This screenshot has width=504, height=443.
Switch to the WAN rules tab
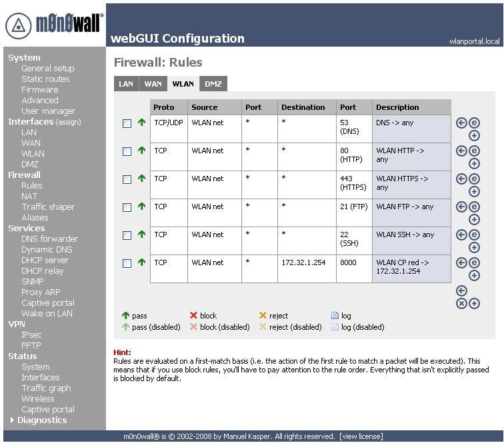(x=153, y=84)
